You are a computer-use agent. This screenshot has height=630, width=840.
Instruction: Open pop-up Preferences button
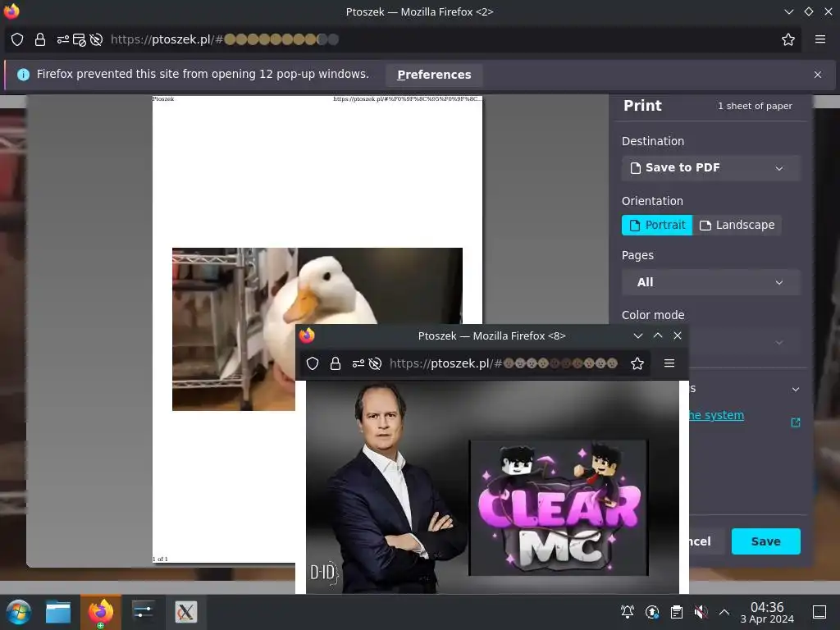[x=434, y=75]
